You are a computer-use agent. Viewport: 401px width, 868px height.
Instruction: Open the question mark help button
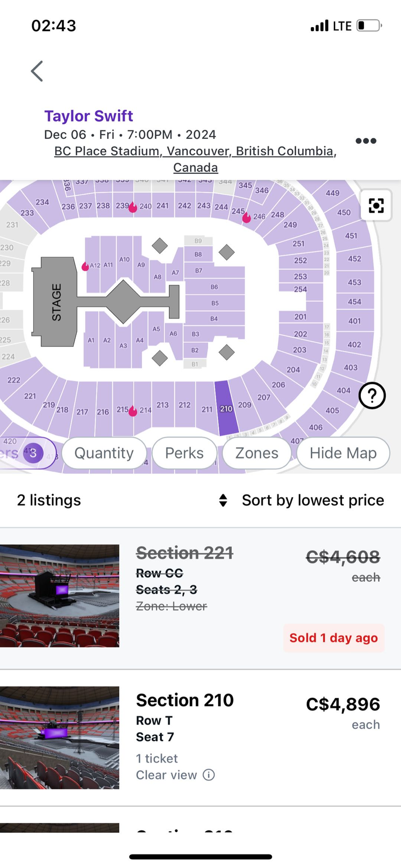[x=372, y=396]
